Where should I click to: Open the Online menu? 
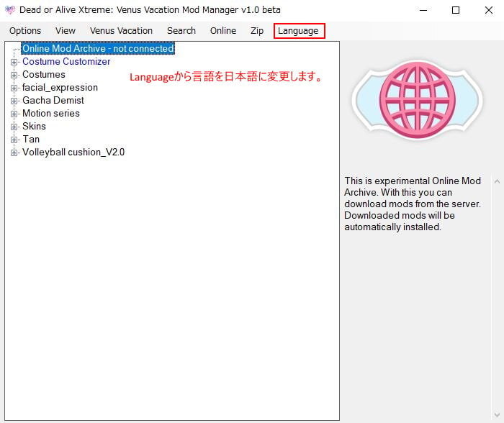[223, 31]
